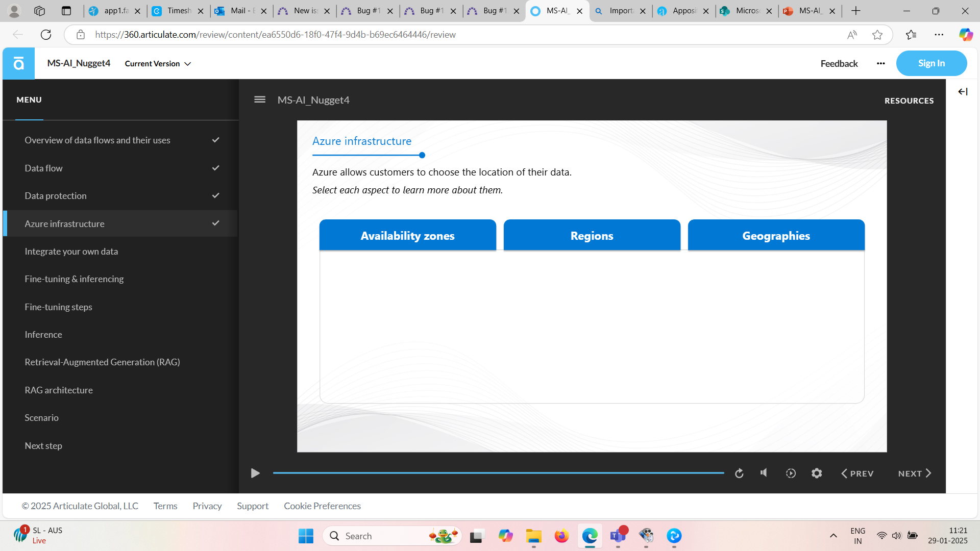Open the Scenario slide

[120, 418]
